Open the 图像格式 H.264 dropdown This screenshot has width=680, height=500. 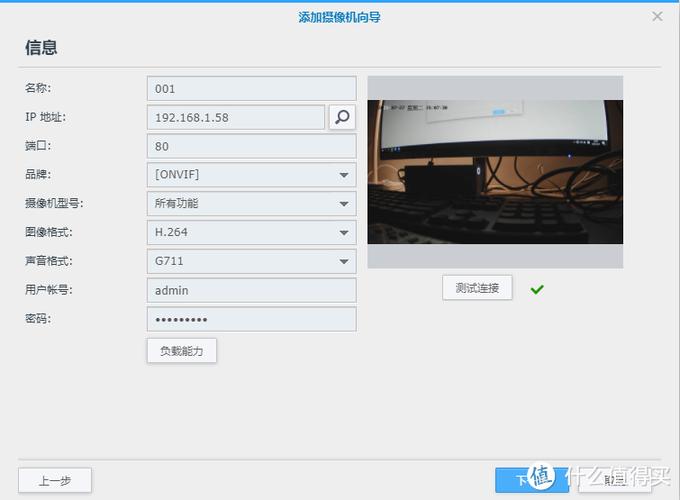[x=252, y=232]
